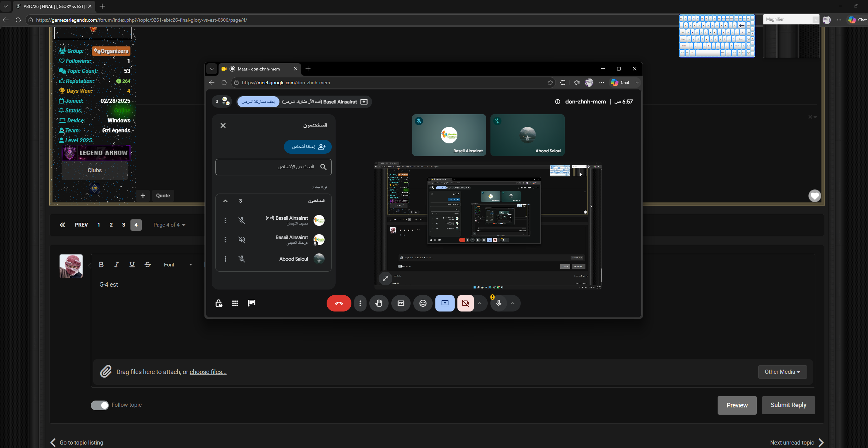
Task: Open the Clubs button in profile
Action: pos(95,171)
